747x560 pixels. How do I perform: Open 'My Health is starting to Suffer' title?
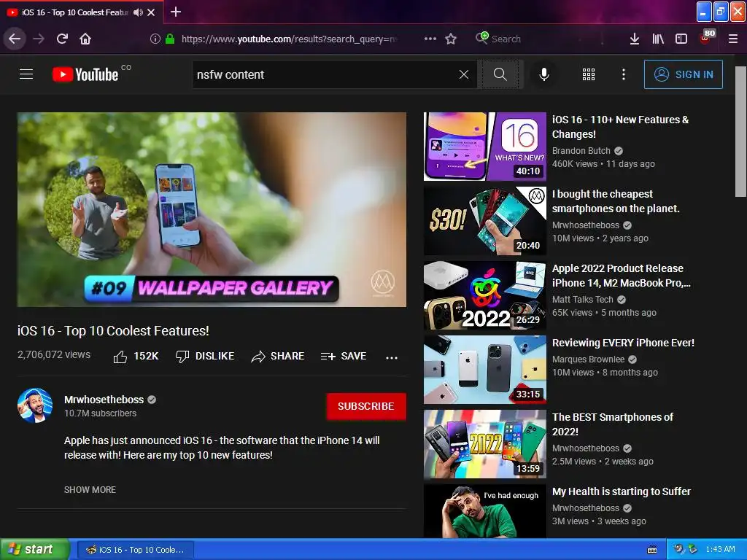click(x=622, y=491)
